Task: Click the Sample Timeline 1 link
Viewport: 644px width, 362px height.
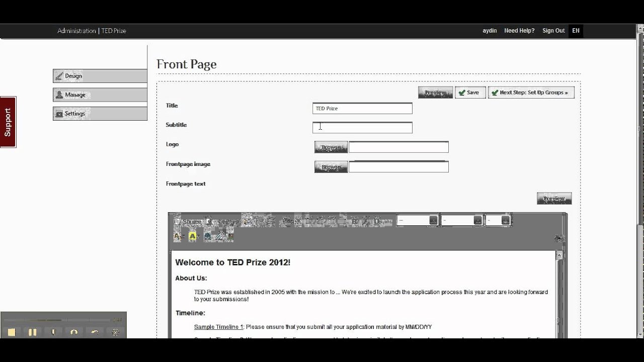Action: point(218,327)
